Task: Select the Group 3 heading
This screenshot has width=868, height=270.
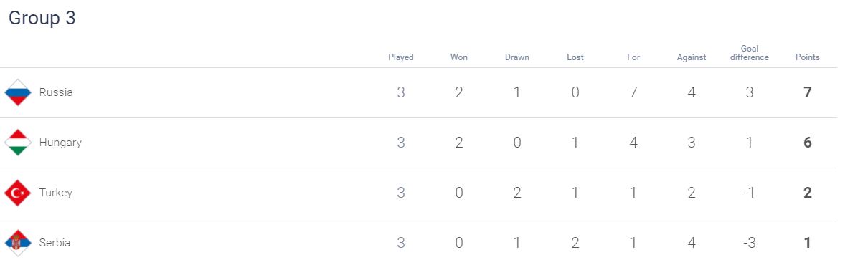Action: click(x=42, y=19)
